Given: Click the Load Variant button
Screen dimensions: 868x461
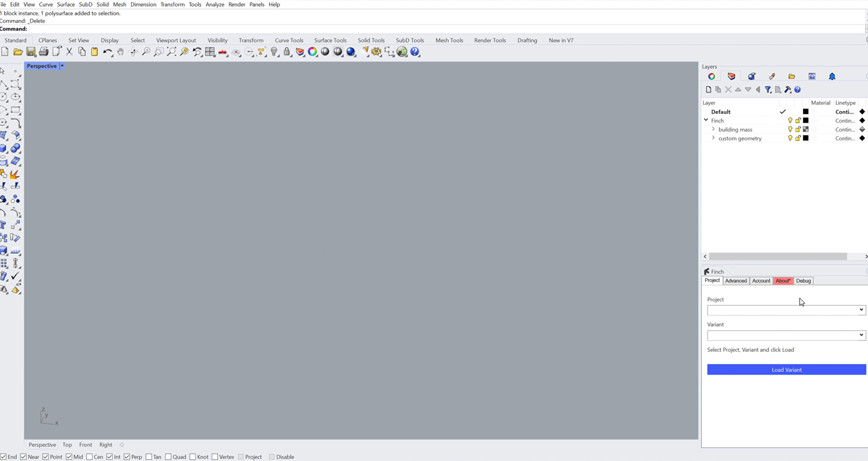Looking at the screenshot, I should point(786,370).
